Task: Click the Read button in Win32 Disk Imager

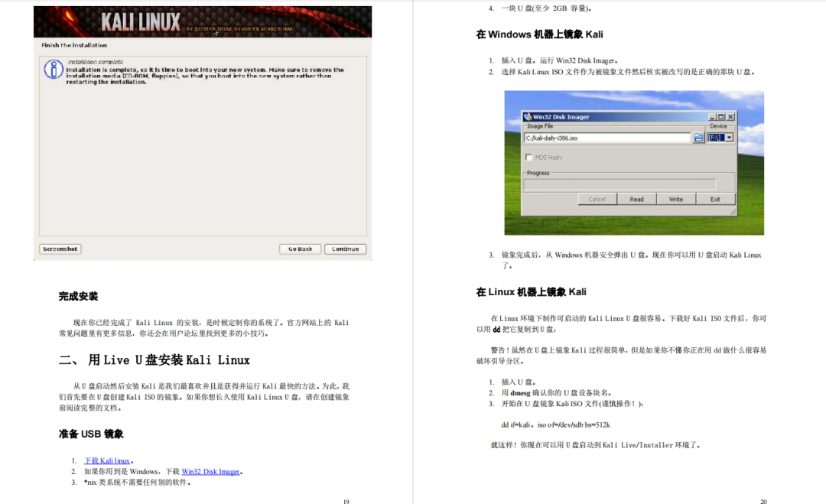Action: (636, 199)
